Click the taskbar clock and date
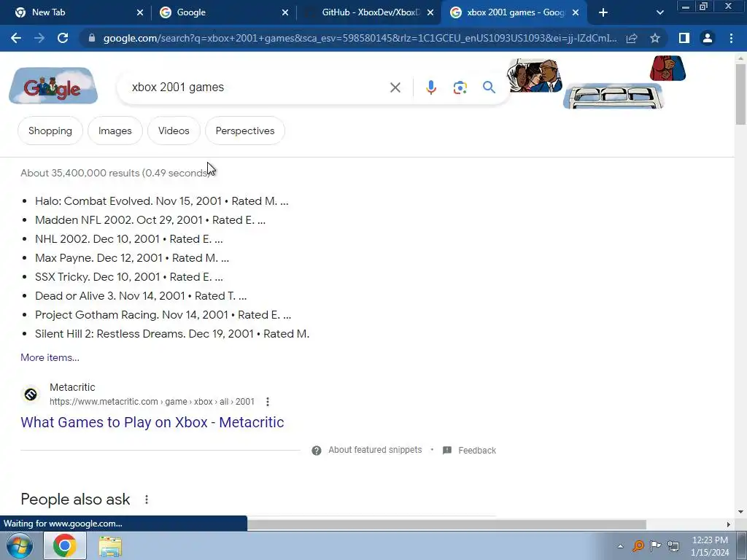Image resolution: width=747 pixels, height=560 pixels. tap(709, 546)
